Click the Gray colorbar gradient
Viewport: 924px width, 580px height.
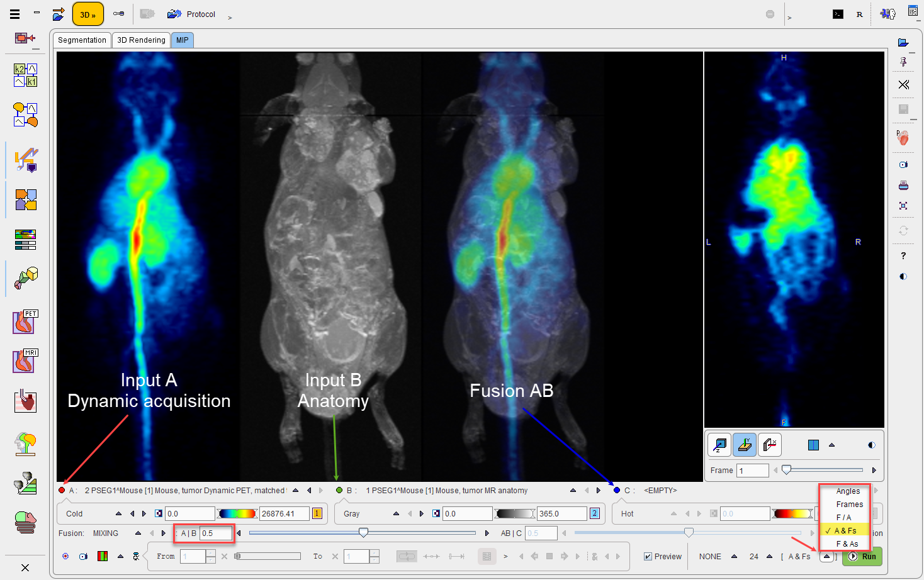pyautogui.click(x=515, y=514)
